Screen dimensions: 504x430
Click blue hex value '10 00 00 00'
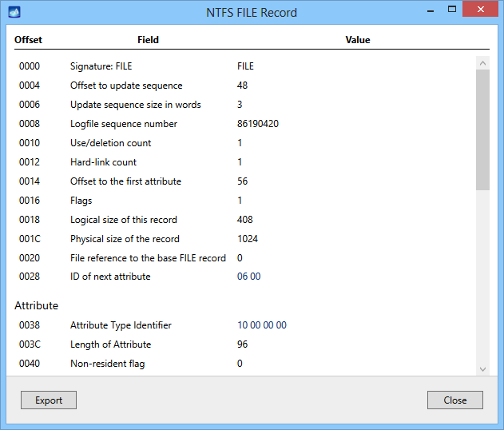pos(262,325)
